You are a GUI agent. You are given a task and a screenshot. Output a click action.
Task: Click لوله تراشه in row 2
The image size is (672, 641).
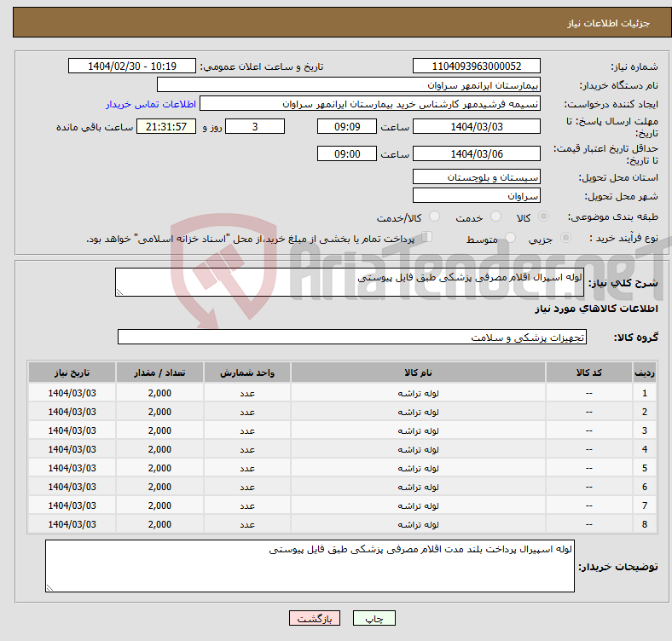418,412
